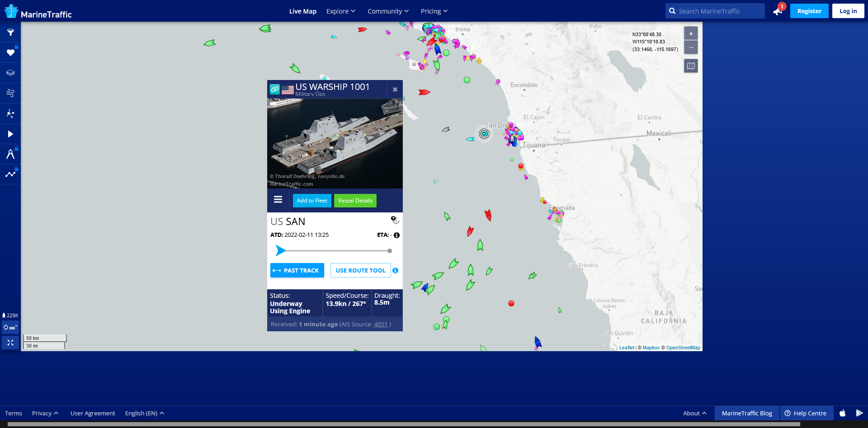Zoom in on the map
The image size is (868, 428).
coord(691,33)
